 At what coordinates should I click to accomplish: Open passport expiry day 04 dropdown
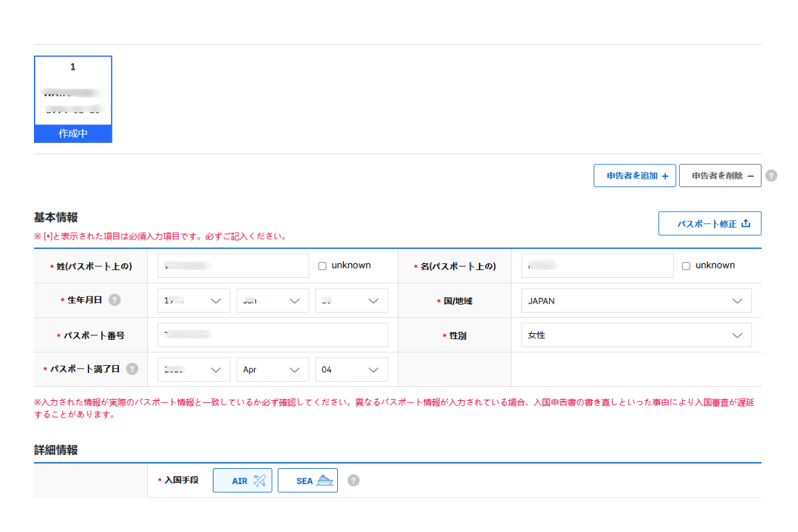[x=351, y=370]
